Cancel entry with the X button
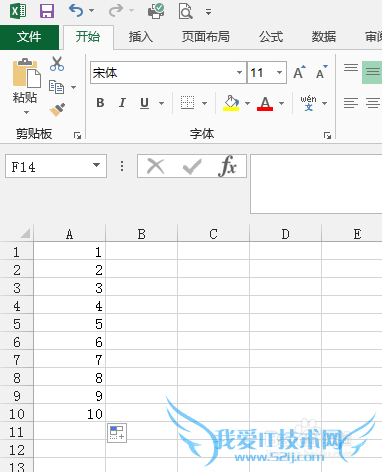This screenshot has height=472, width=382. [156, 166]
